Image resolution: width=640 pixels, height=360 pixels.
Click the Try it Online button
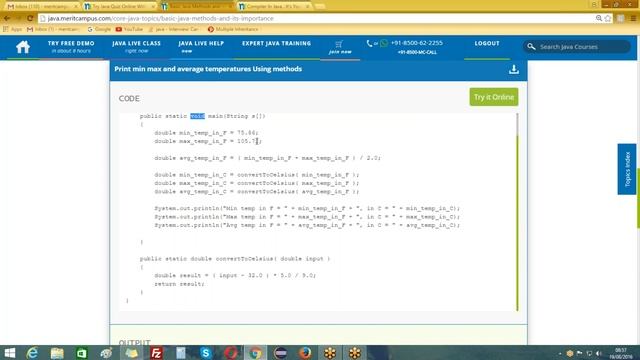coord(494,97)
